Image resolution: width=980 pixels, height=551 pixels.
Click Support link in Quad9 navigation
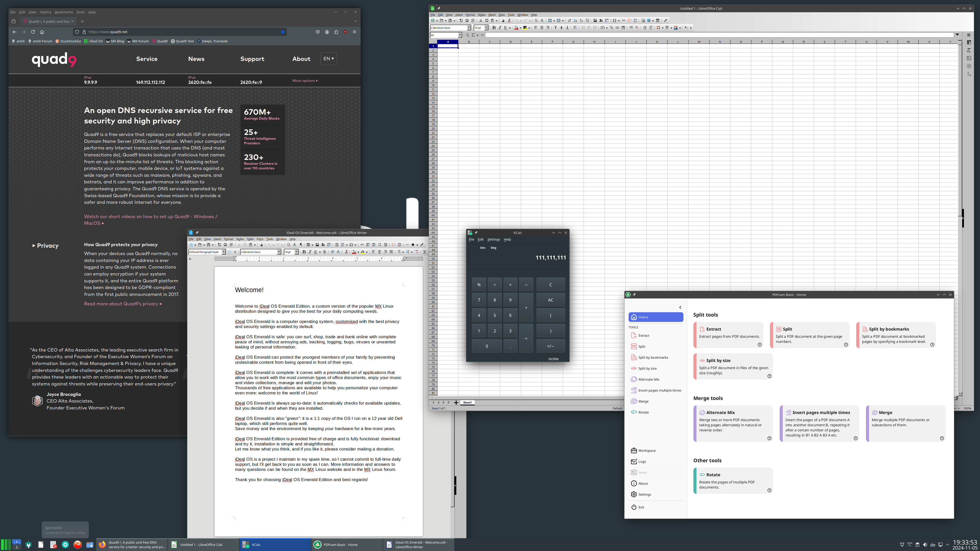[252, 59]
